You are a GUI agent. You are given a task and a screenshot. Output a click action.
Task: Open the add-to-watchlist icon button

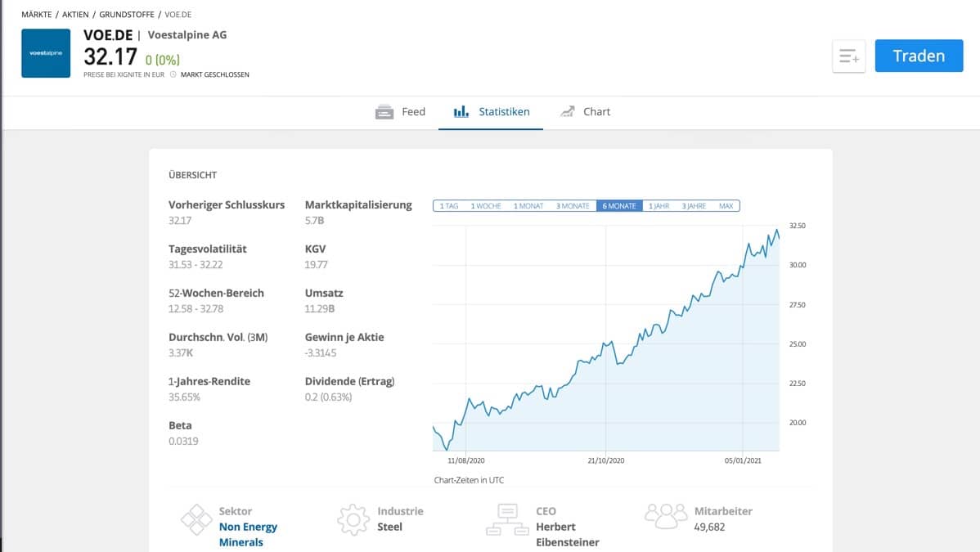848,56
